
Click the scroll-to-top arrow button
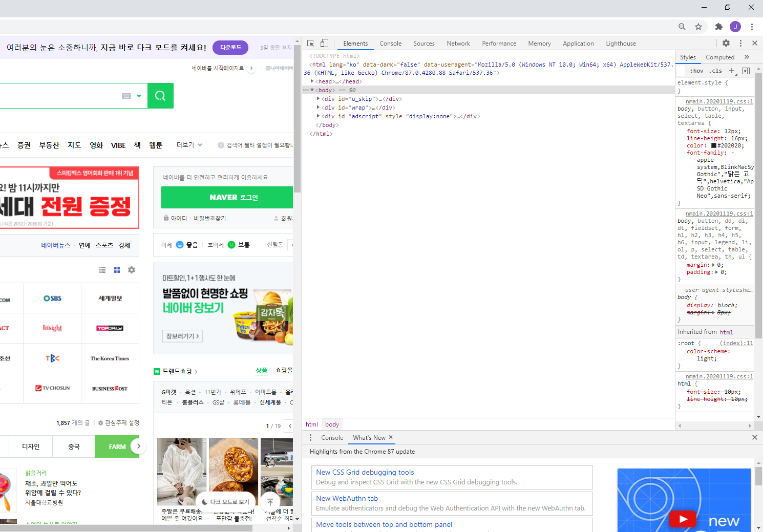tap(270, 502)
